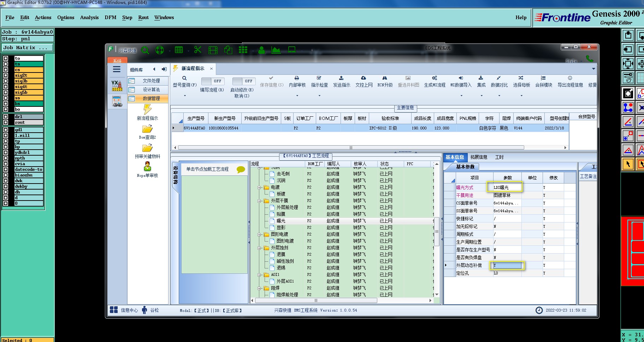Click the green table grid icon
Screen dimensions: 644x342
(179, 50)
